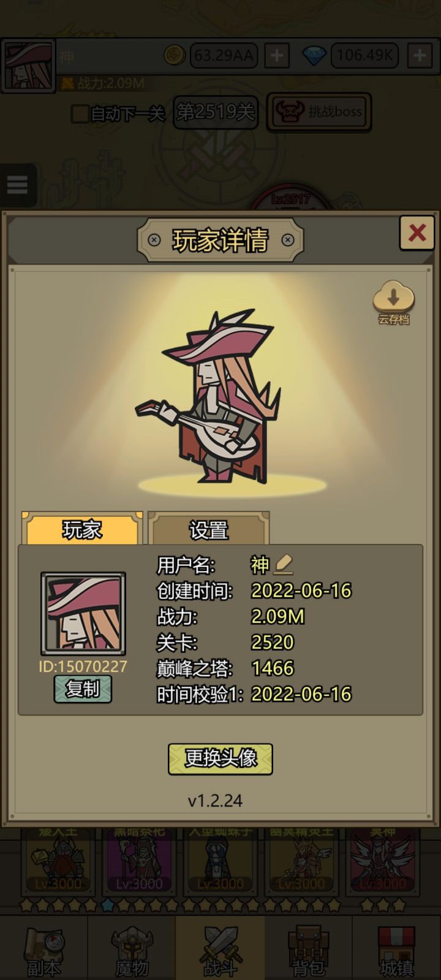
Task: Tap the top-left player avatar
Action: (x=28, y=66)
